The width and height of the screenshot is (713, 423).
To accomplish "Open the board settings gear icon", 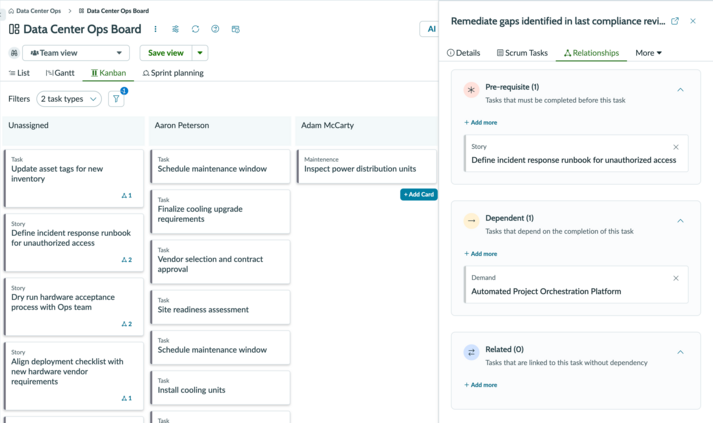I will pos(175,29).
